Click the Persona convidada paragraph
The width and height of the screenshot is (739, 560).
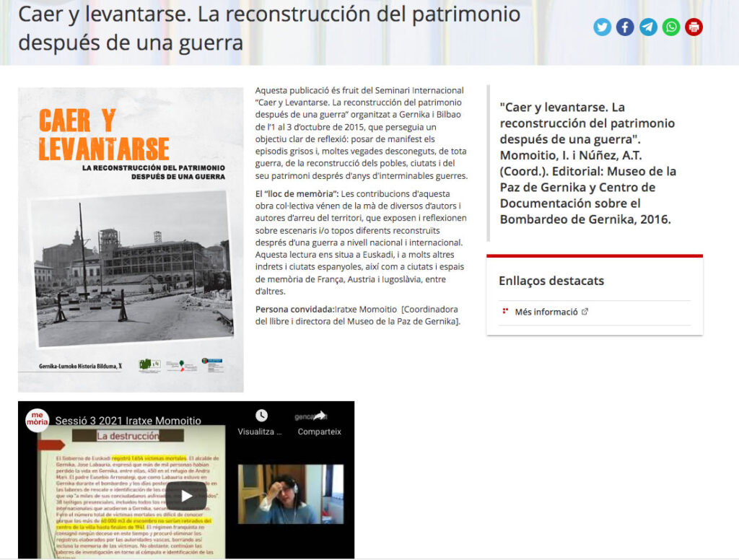[359, 315]
